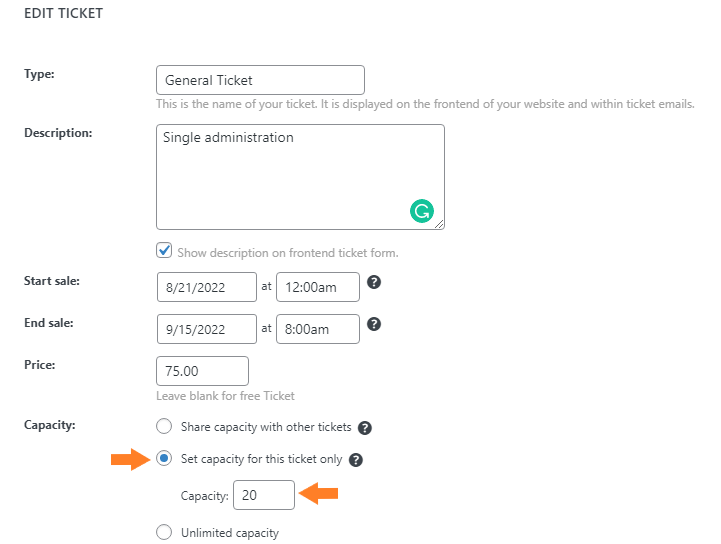Click the Unlimited capacity label text
721x544 pixels.
tap(230, 533)
